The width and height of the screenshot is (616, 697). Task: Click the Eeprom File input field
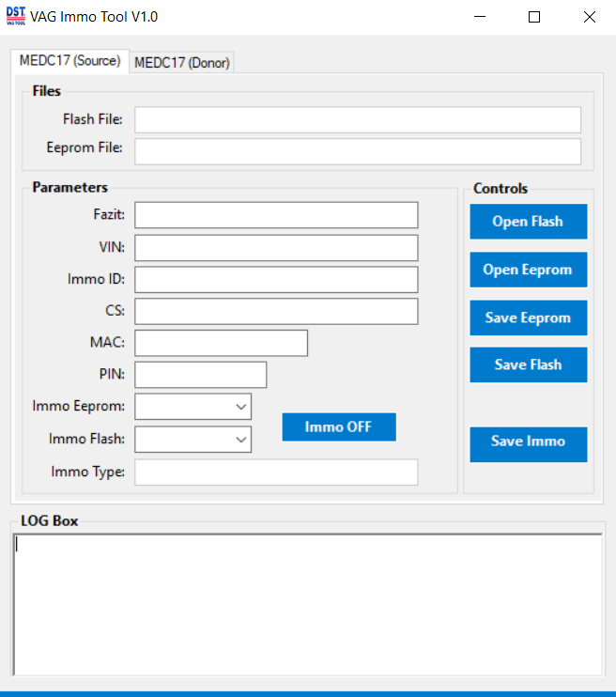(358, 151)
